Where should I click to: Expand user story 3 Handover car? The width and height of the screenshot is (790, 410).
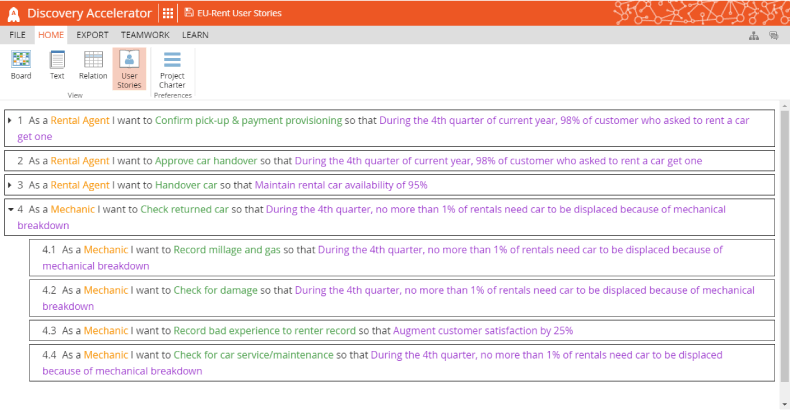click(9, 185)
